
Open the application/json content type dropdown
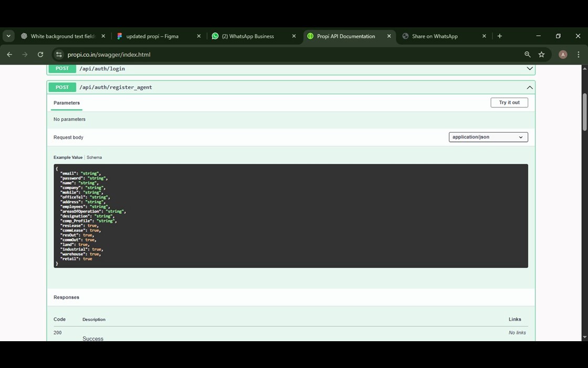pos(488,137)
